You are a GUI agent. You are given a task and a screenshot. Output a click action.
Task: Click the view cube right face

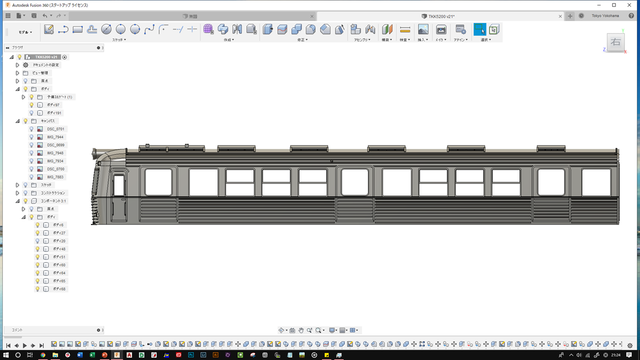(x=616, y=42)
